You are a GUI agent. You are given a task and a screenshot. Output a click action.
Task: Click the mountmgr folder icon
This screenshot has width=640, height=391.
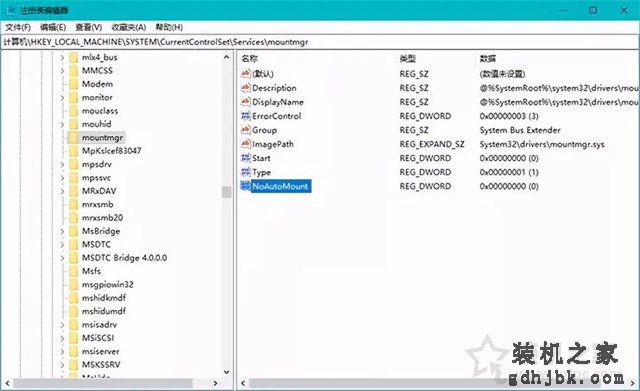click(73, 138)
